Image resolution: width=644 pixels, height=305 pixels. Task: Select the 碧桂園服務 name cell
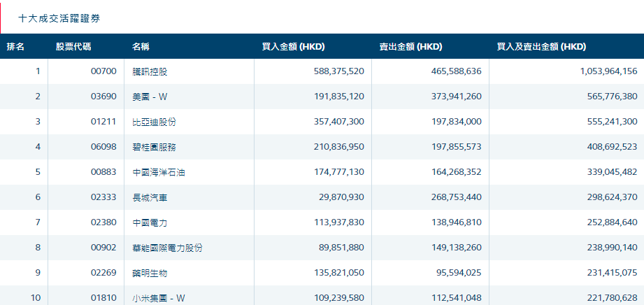(x=155, y=147)
